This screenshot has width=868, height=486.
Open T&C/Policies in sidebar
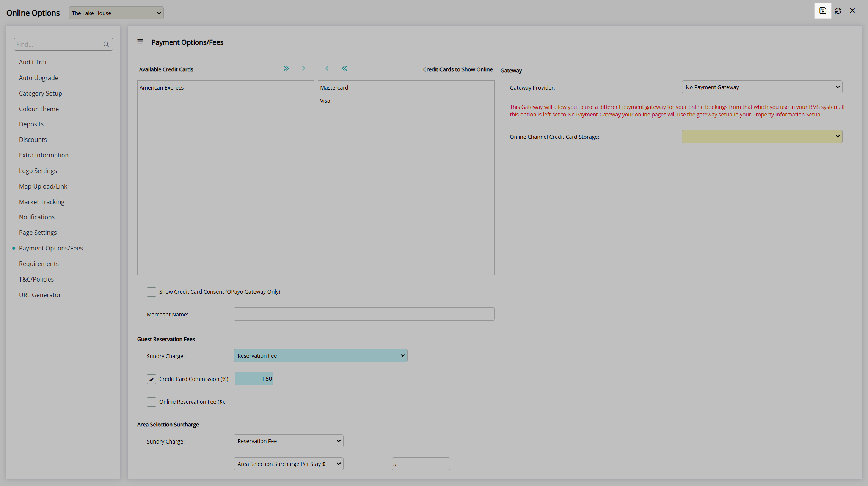pyautogui.click(x=36, y=279)
